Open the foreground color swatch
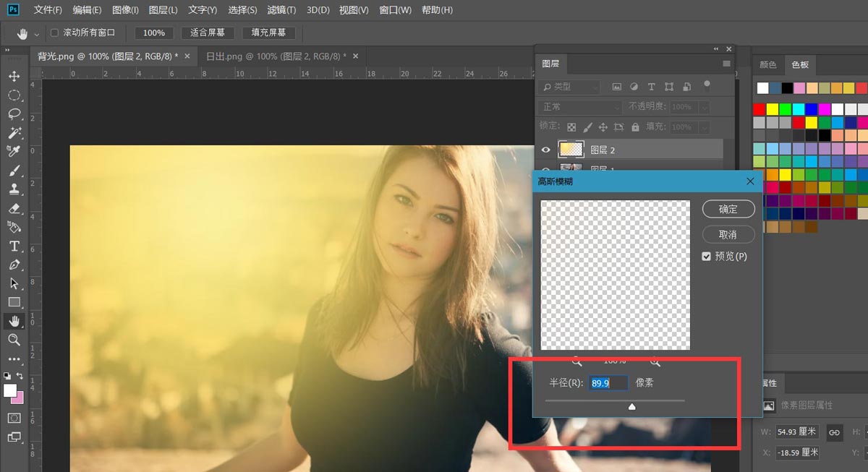 click(10, 390)
